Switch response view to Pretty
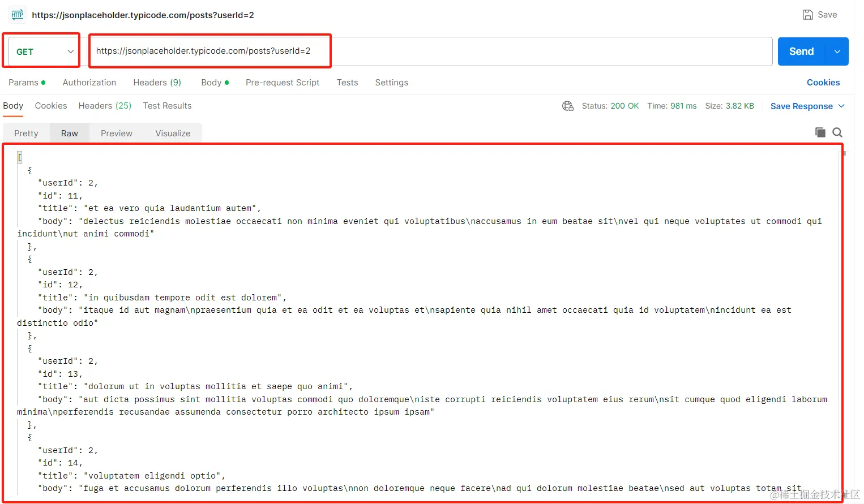The image size is (864, 504). [26, 133]
